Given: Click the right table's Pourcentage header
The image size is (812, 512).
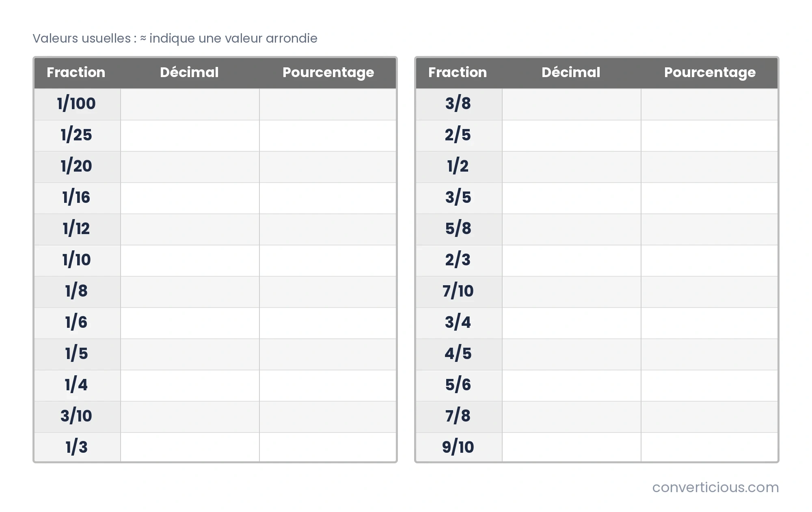Looking at the screenshot, I should pyautogui.click(x=710, y=73).
